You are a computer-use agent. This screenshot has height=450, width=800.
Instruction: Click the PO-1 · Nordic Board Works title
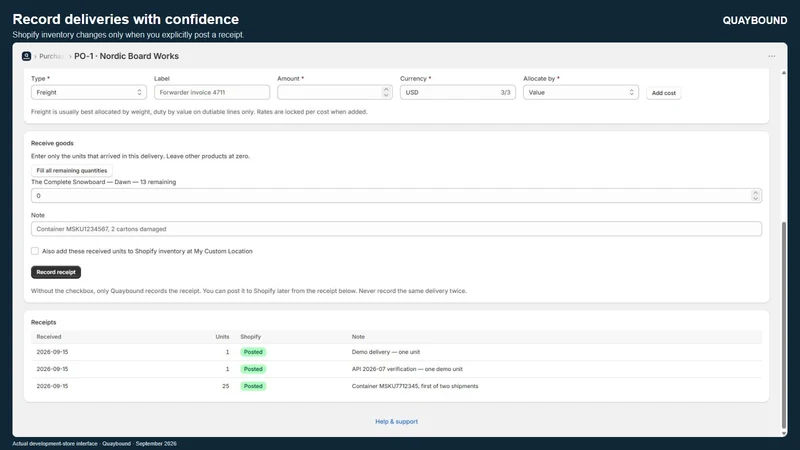click(x=127, y=56)
